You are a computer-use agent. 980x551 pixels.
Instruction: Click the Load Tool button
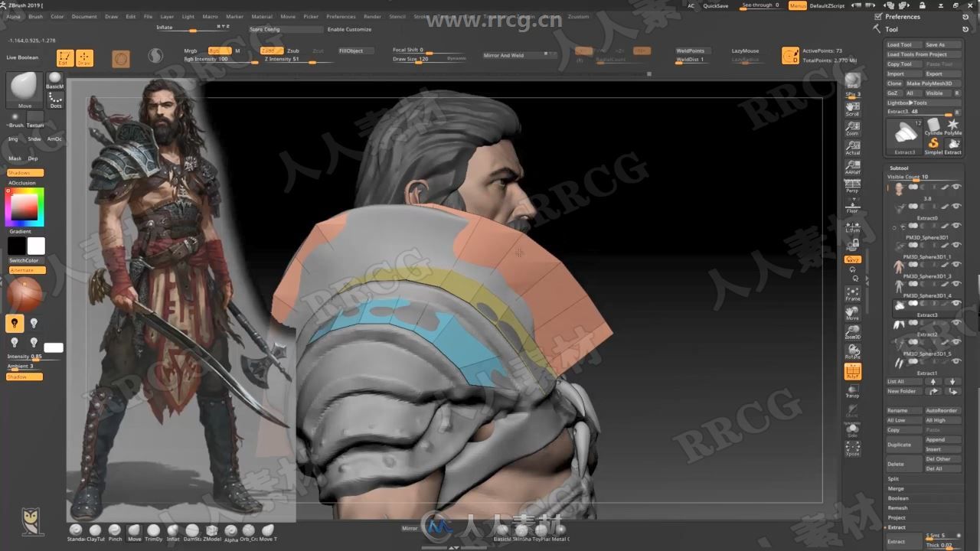click(x=903, y=44)
